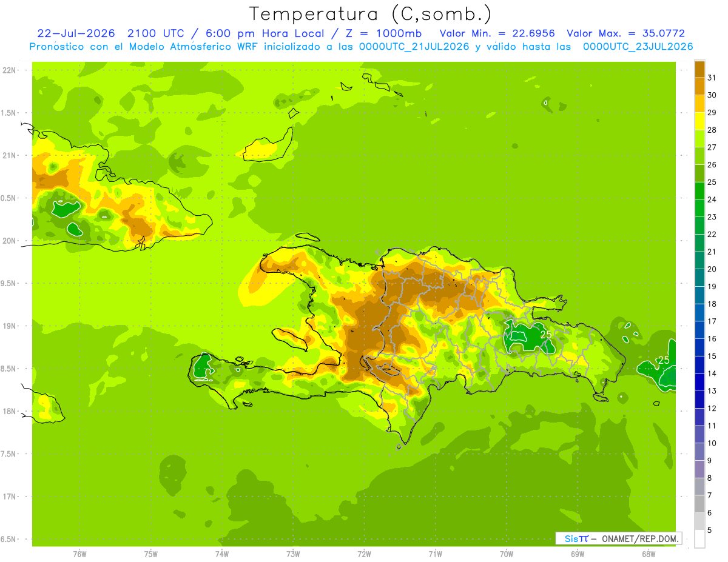
Task: Click the teal swatch between 19 and 20
Action: point(699,278)
